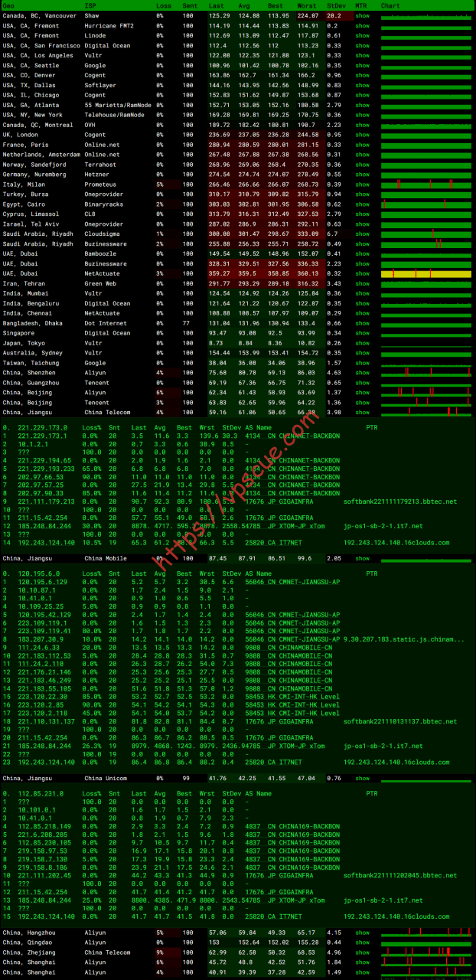
Task: Click show link for Montreal OVH row
Action: [362, 125]
